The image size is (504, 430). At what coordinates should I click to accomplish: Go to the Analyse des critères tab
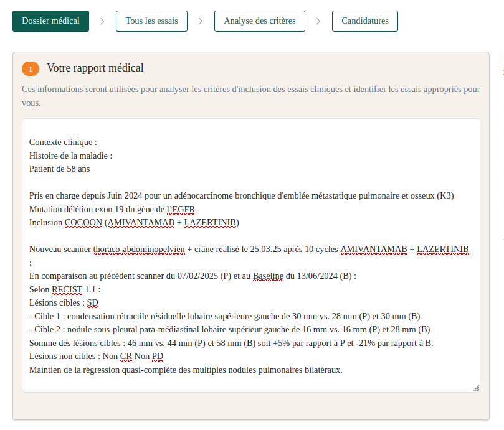(x=259, y=21)
